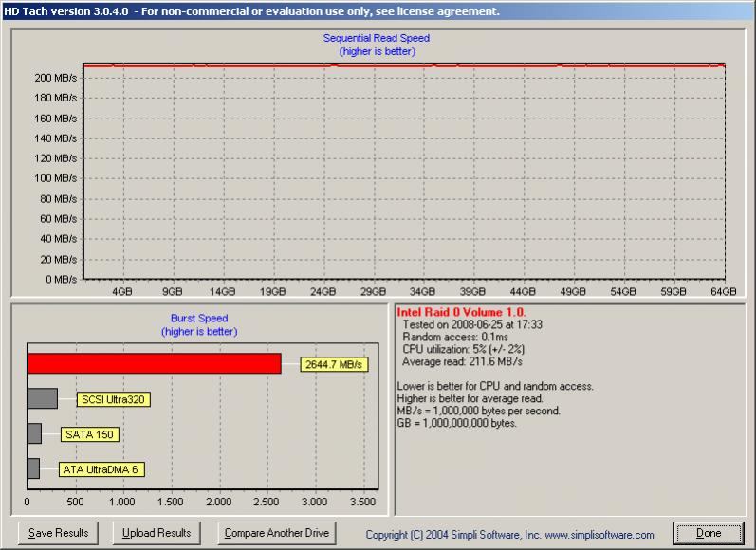Image resolution: width=756 pixels, height=550 pixels.
Task: Click the GB = 1,000,000,000 bytes note
Action: (456, 423)
